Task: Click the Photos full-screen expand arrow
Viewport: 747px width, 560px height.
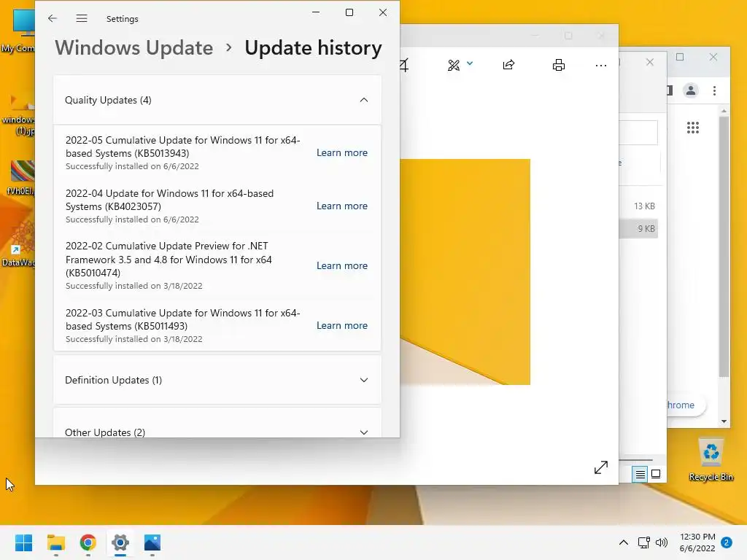Action: 601,467
